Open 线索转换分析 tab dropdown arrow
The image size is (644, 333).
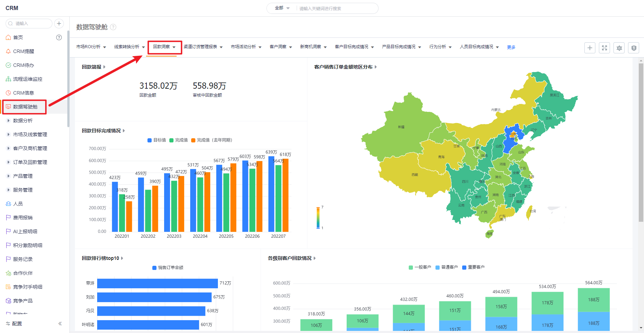point(143,47)
